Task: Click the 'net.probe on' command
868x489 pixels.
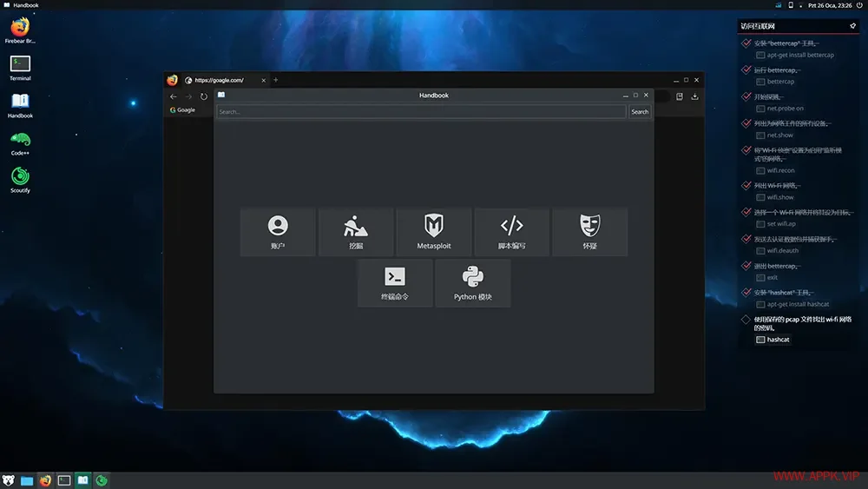Action: pyautogui.click(x=779, y=109)
